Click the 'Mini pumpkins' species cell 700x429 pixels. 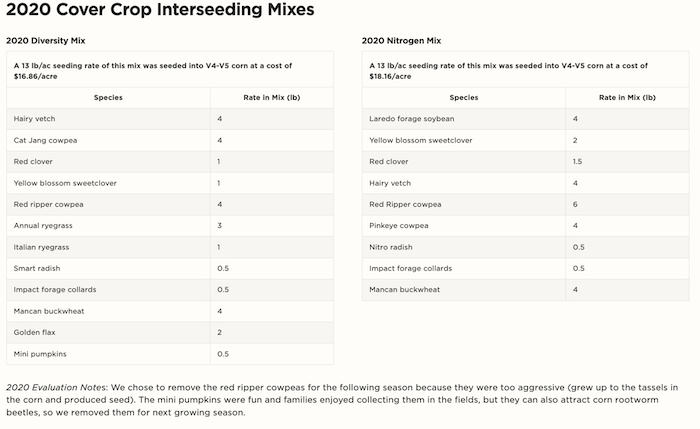[x=39, y=354]
